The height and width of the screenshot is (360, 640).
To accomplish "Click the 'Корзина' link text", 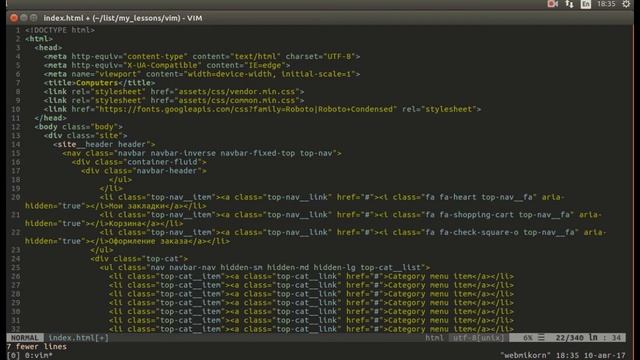I will (x=124, y=224).
